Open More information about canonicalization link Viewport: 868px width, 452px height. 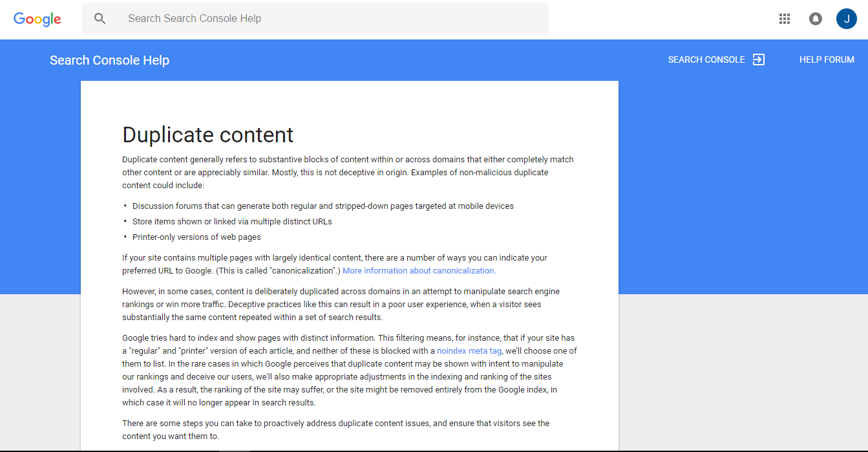(x=419, y=271)
